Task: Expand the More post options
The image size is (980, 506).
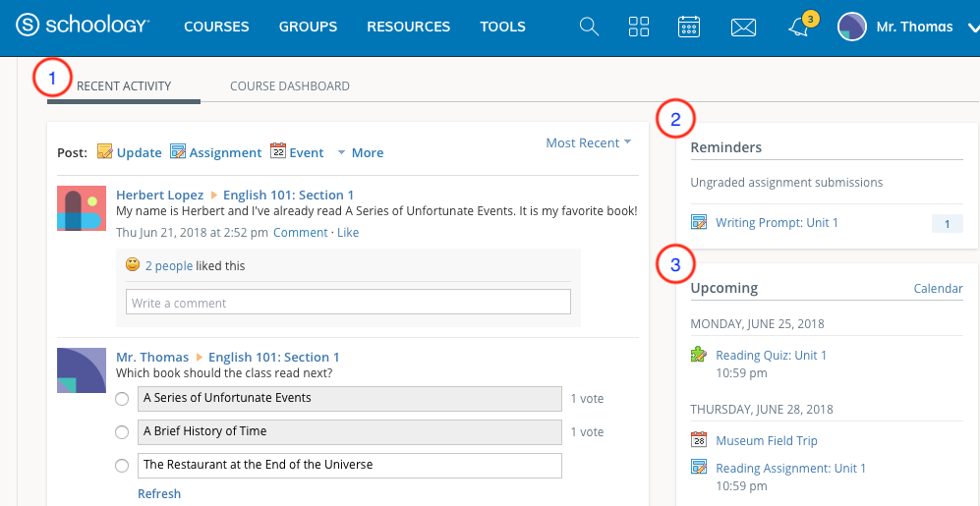Action: pyautogui.click(x=360, y=152)
